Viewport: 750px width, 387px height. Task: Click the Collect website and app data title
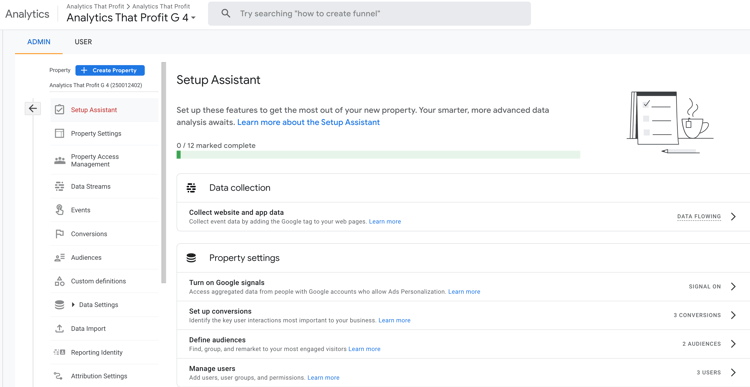coord(236,212)
